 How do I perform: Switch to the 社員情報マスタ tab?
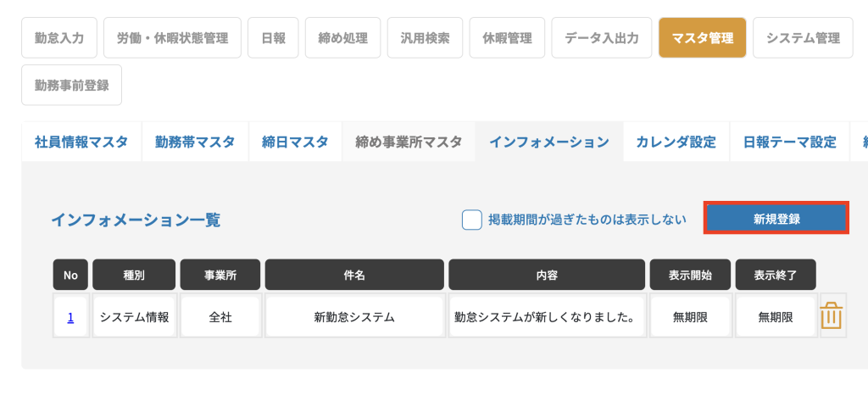click(81, 142)
